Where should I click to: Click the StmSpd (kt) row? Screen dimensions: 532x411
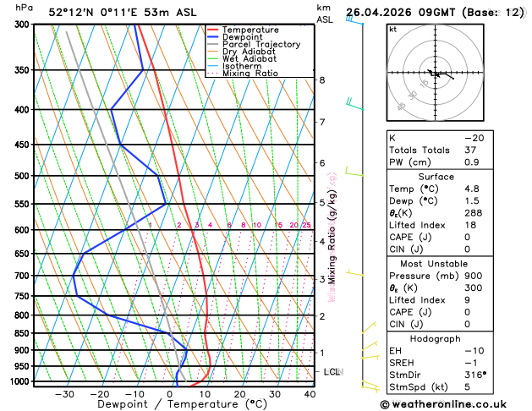pyautogui.click(x=440, y=387)
